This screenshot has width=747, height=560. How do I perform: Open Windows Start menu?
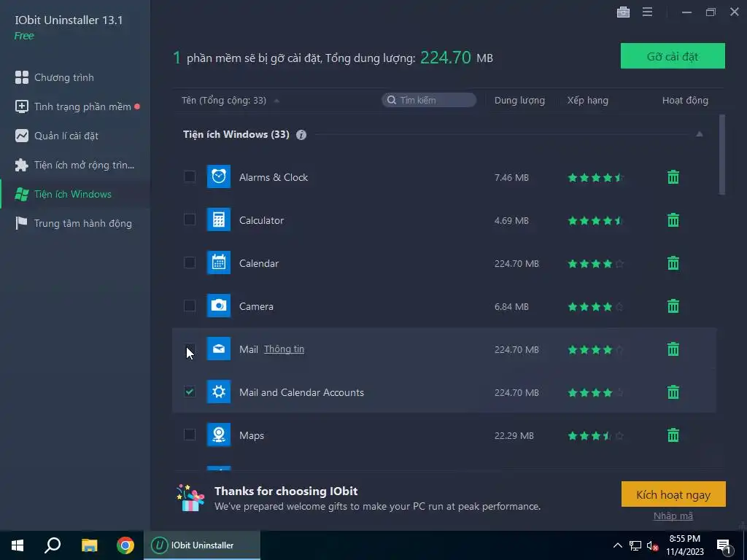coord(18,545)
